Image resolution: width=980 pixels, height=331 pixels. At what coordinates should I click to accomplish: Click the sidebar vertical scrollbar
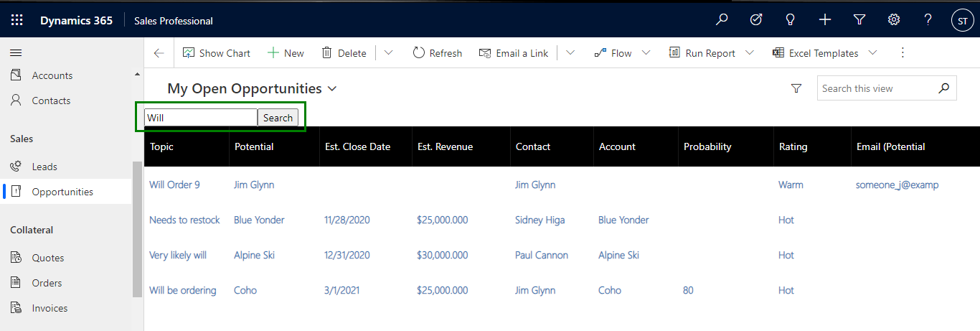tap(137, 230)
